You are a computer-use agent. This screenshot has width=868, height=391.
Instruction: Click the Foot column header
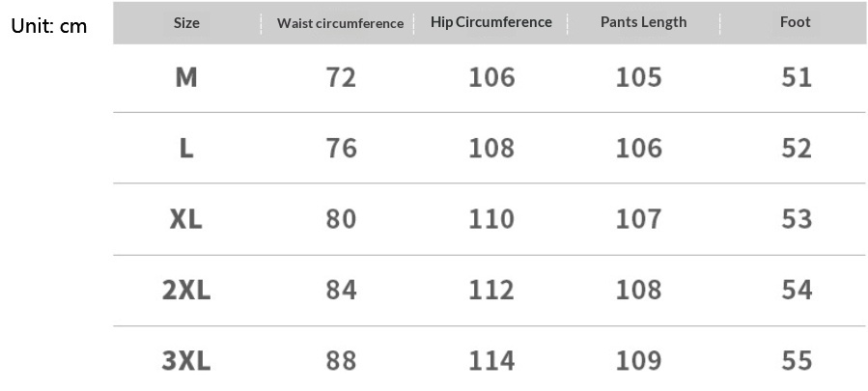[795, 22]
